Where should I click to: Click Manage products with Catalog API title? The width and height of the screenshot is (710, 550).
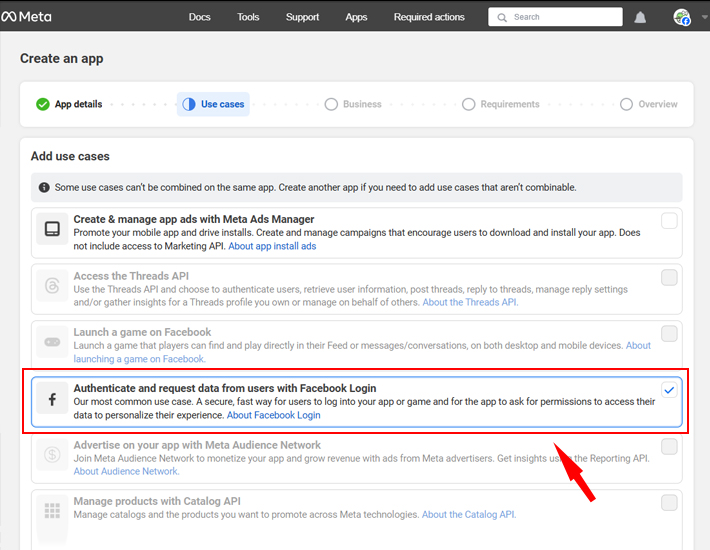(x=157, y=501)
